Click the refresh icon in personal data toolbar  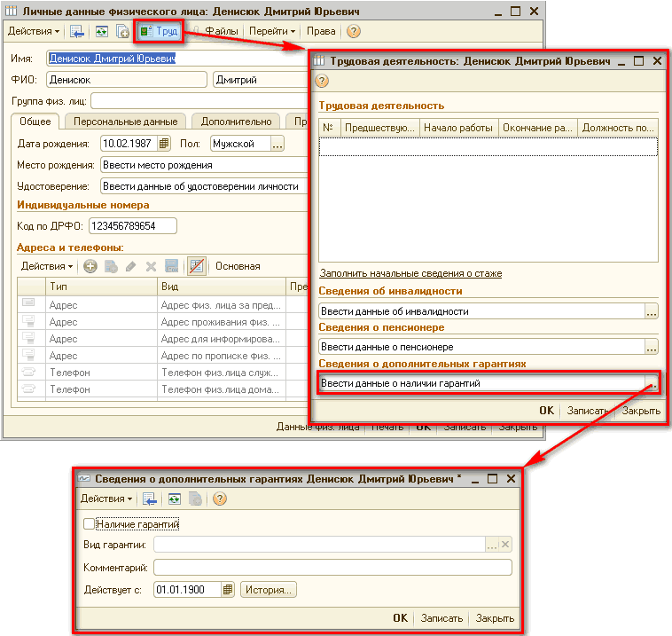point(101,31)
